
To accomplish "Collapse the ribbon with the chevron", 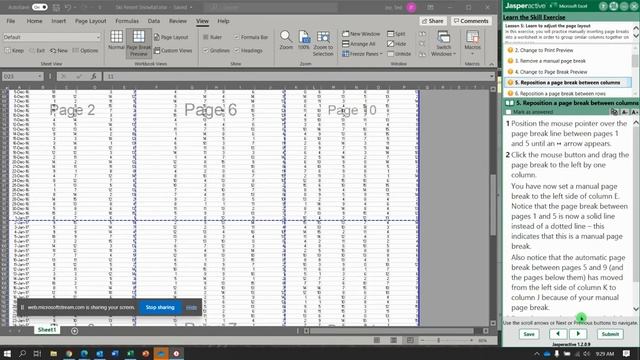I will (491, 64).
